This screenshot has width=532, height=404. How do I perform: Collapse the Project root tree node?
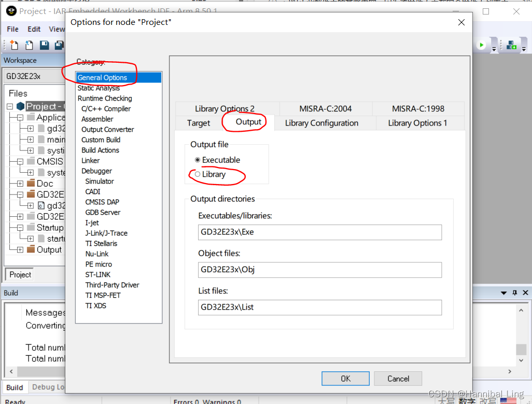click(10, 106)
